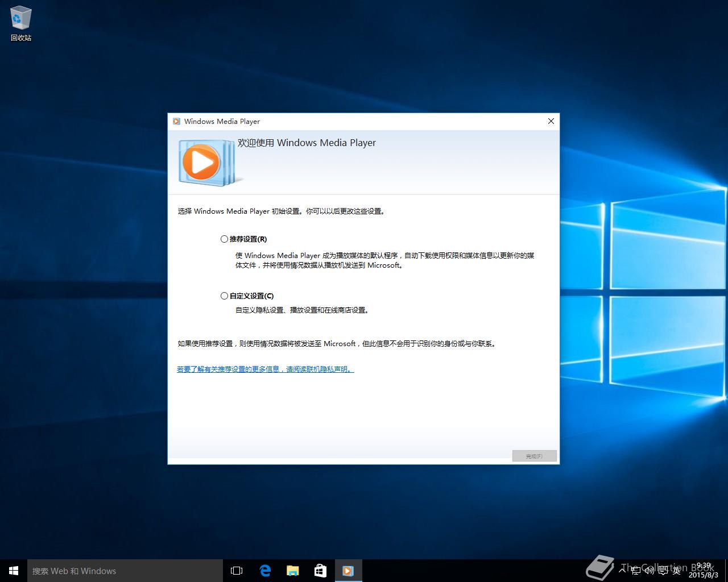Click the Show desktop strip at taskbar end

pyautogui.click(x=726, y=571)
